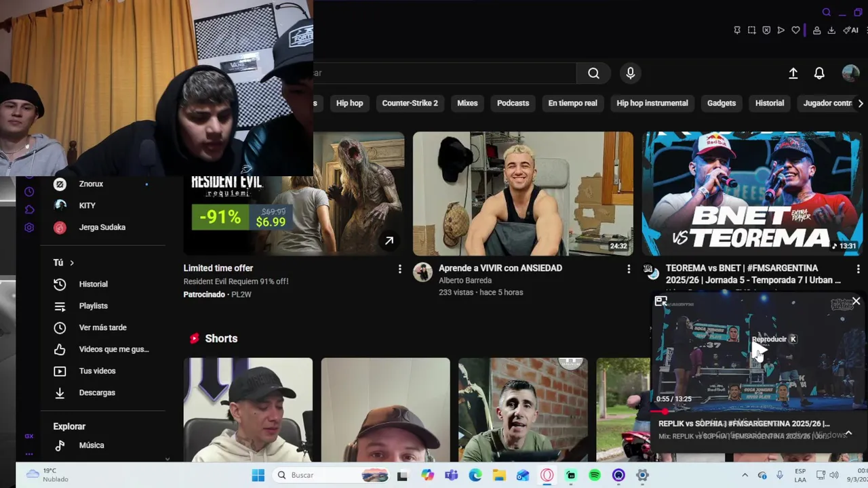Click the YouTube search input field
The image size is (868, 488).
[444, 73]
